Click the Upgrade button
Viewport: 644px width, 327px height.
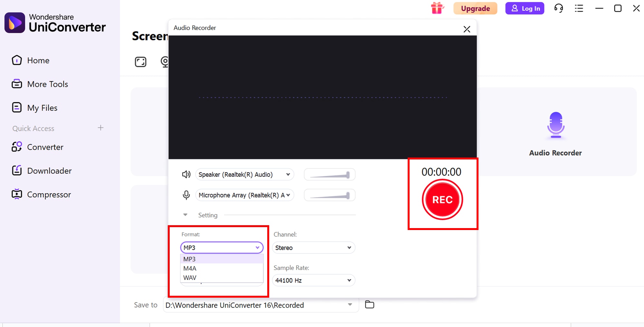(475, 8)
